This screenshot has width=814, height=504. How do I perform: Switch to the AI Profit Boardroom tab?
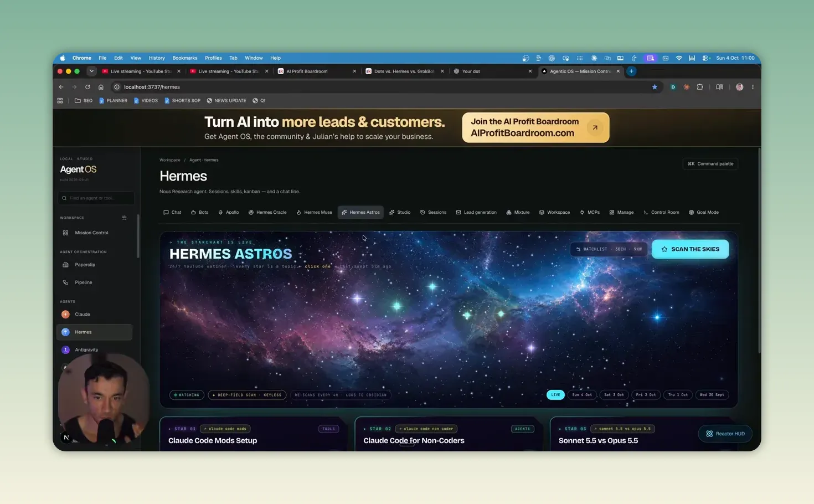tap(317, 71)
